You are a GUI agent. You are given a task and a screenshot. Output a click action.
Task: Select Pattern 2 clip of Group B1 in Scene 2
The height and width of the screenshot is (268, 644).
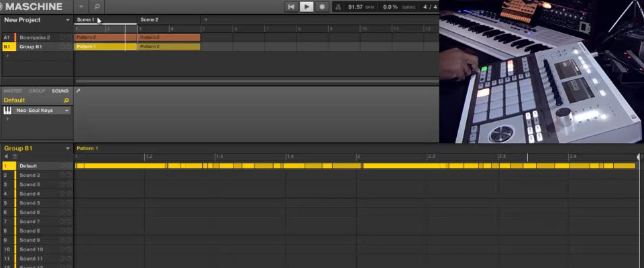coord(169,47)
